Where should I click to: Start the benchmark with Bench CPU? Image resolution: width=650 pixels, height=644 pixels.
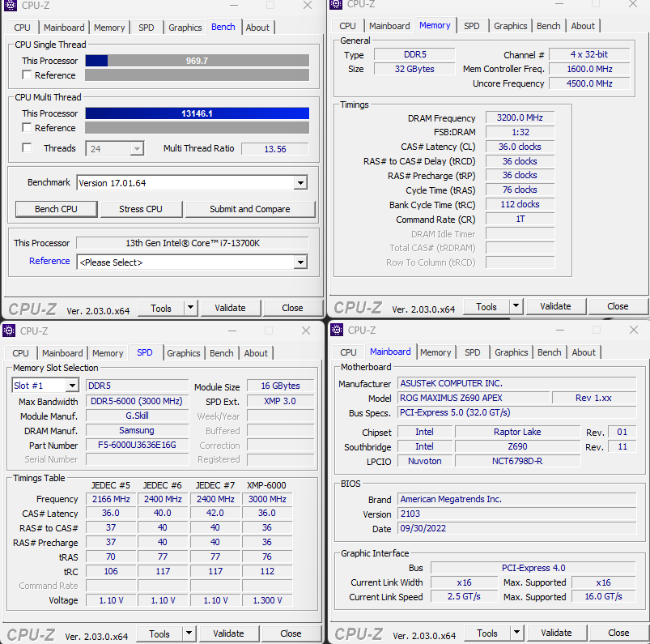[x=56, y=209]
